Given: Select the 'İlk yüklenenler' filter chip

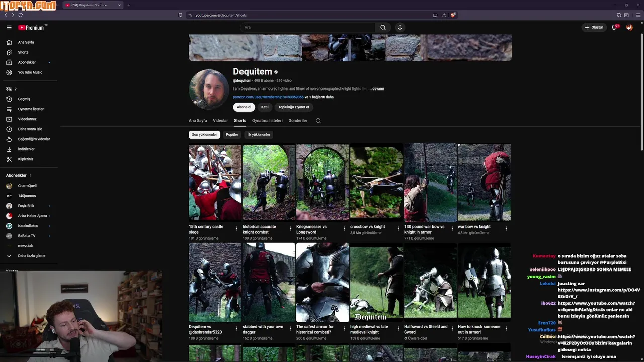Looking at the screenshot, I should pyautogui.click(x=259, y=135).
